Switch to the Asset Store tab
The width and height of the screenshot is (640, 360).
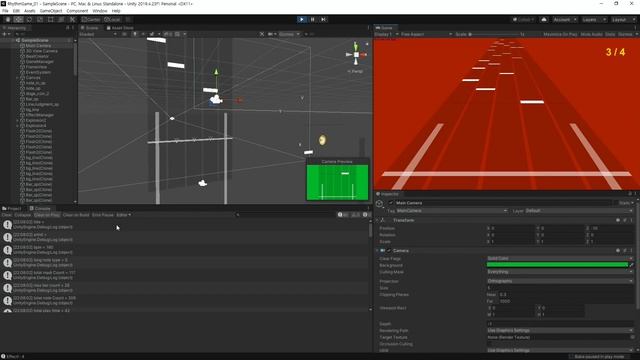click(120, 28)
